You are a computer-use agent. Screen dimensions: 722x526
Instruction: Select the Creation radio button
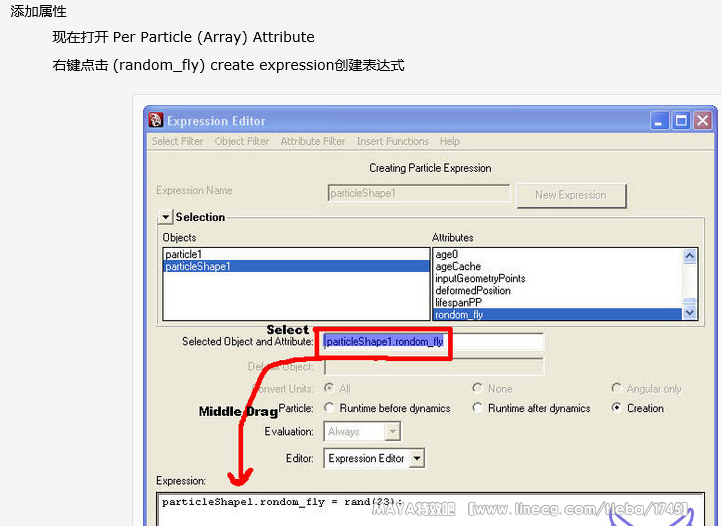(616, 408)
